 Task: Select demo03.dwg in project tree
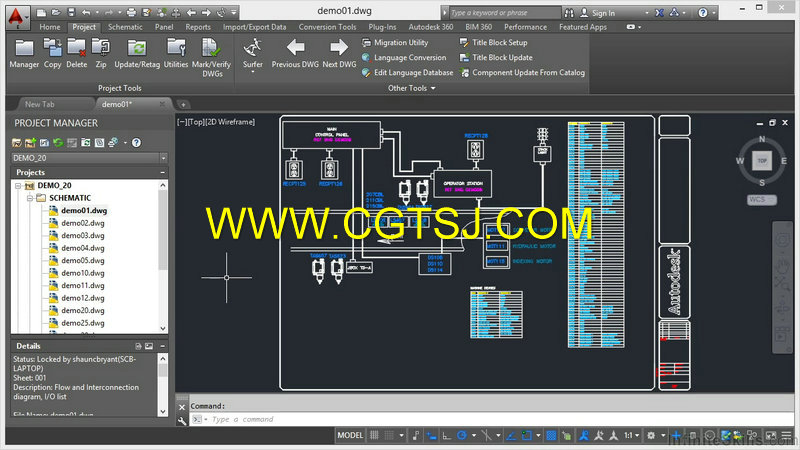click(83, 236)
